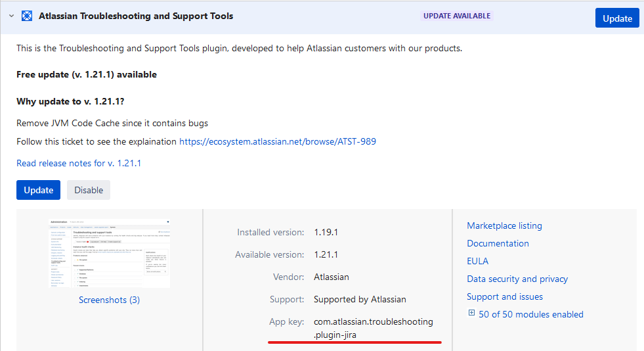Expand the modules list plus icon
The image size is (644, 351).
click(x=471, y=314)
